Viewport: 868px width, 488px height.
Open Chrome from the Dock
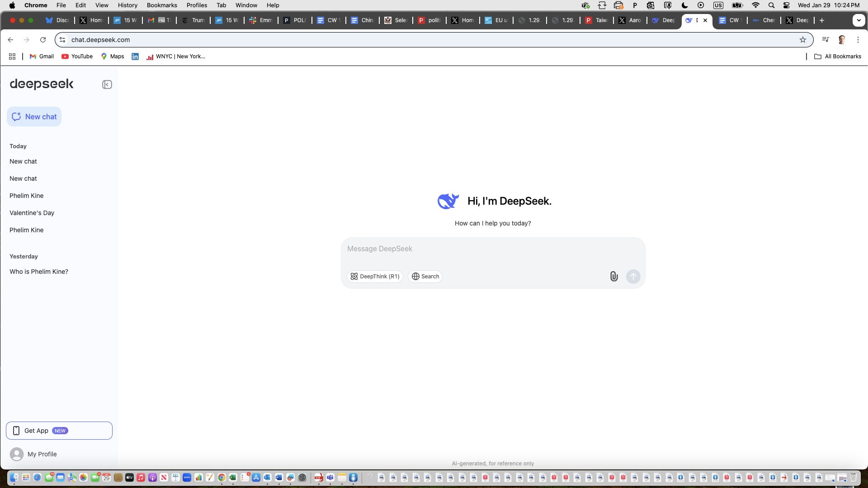(222, 478)
